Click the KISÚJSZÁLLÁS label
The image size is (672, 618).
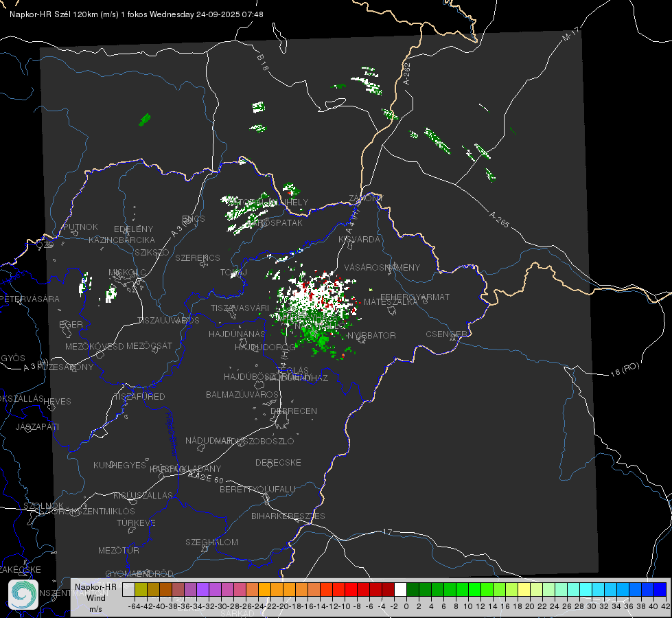pyautogui.click(x=143, y=495)
